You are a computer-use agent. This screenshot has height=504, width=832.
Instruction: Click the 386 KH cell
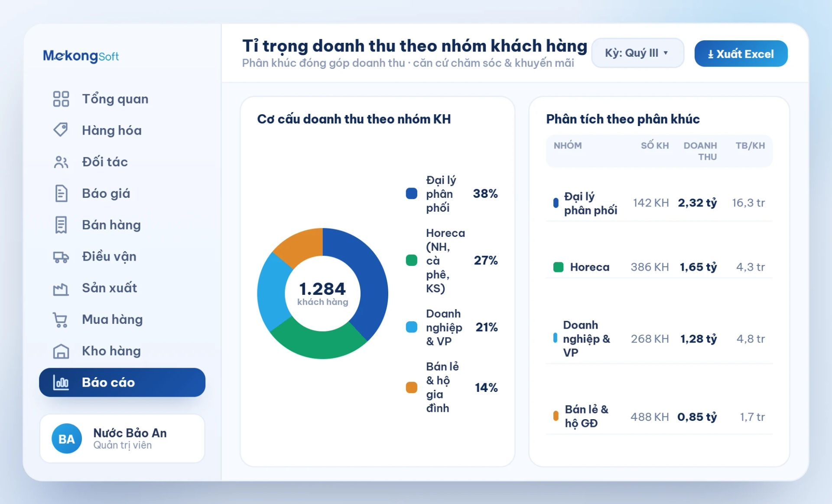650,267
